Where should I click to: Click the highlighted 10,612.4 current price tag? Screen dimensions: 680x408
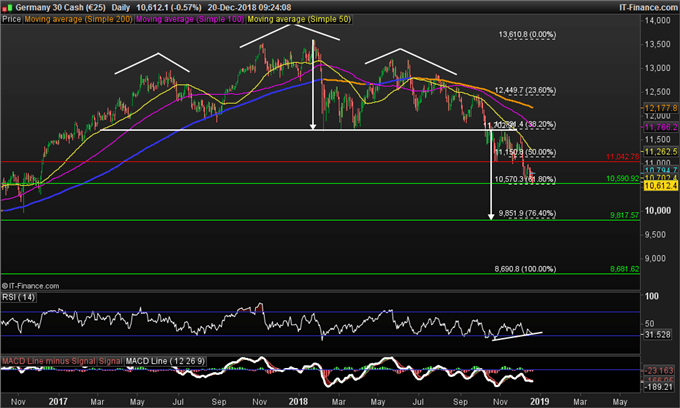pos(660,186)
